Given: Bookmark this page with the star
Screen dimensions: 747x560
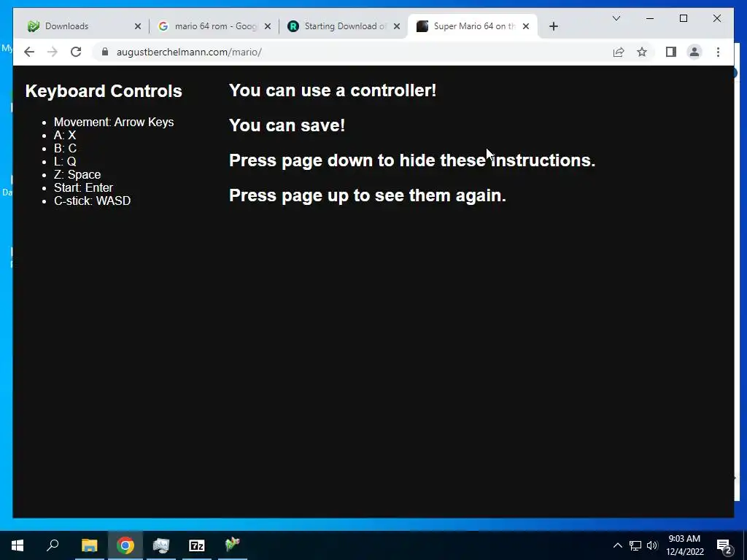Looking at the screenshot, I should [642, 52].
